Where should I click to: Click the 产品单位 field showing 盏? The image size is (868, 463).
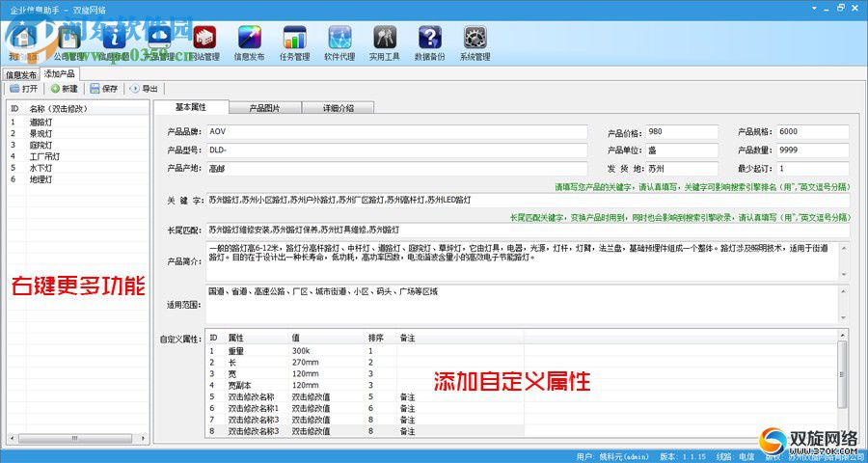[x=682, y=150]
